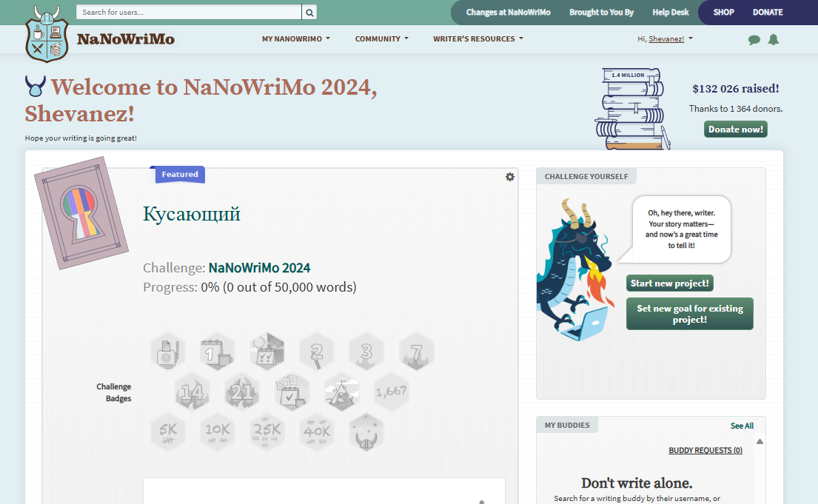
Task: Open notifications bell icon
Action: (x=774, y=40)
